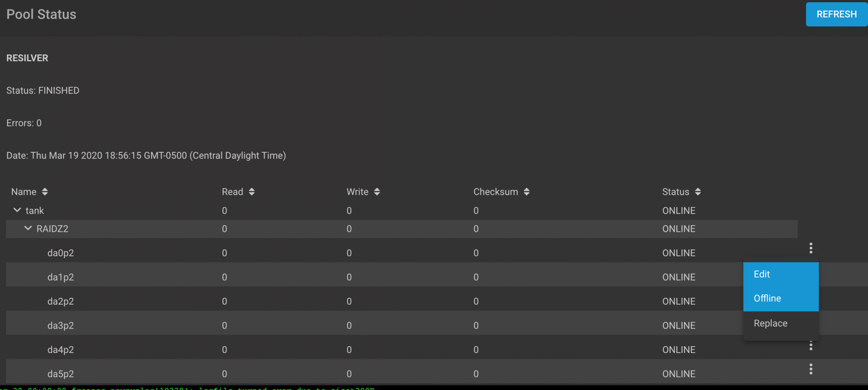The image size is (868, 390).
Task: Sort by Status column arrow icon
Action: [698, 192]
